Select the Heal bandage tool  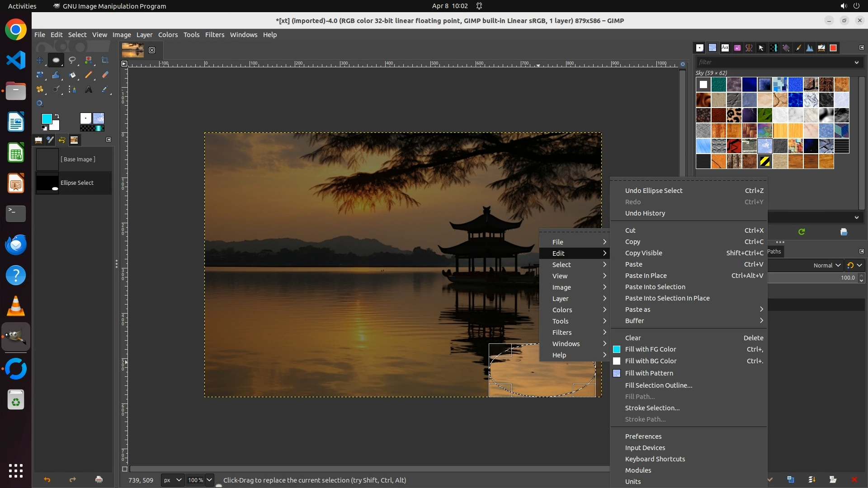pyautogui.click(x=40, y=89)
